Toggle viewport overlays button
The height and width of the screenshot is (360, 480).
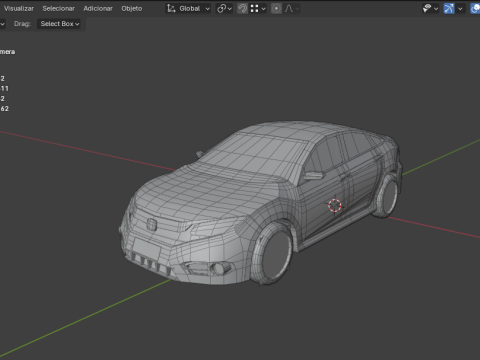[475, 9]
